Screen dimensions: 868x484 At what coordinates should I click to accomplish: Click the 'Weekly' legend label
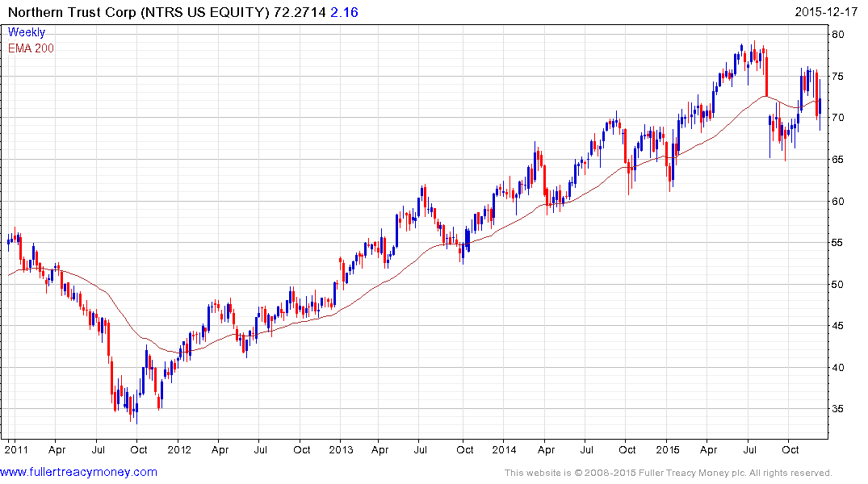click(x=27, y=32)
